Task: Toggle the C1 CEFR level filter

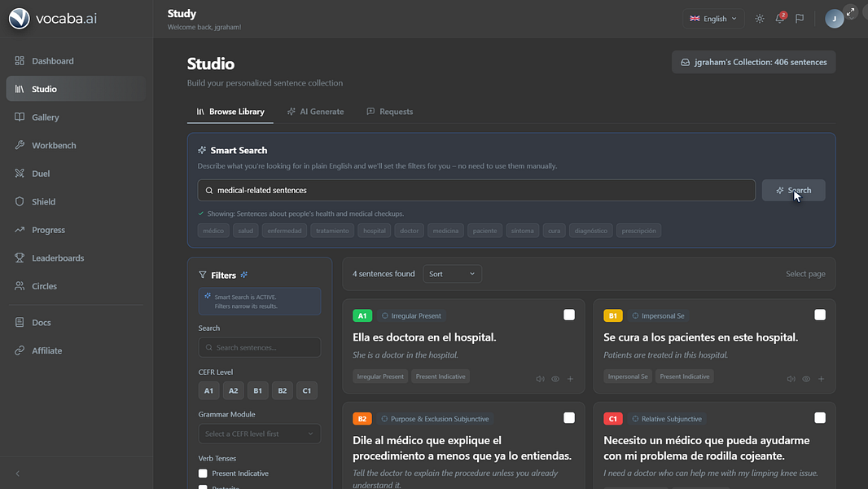Action: (307, 390)
